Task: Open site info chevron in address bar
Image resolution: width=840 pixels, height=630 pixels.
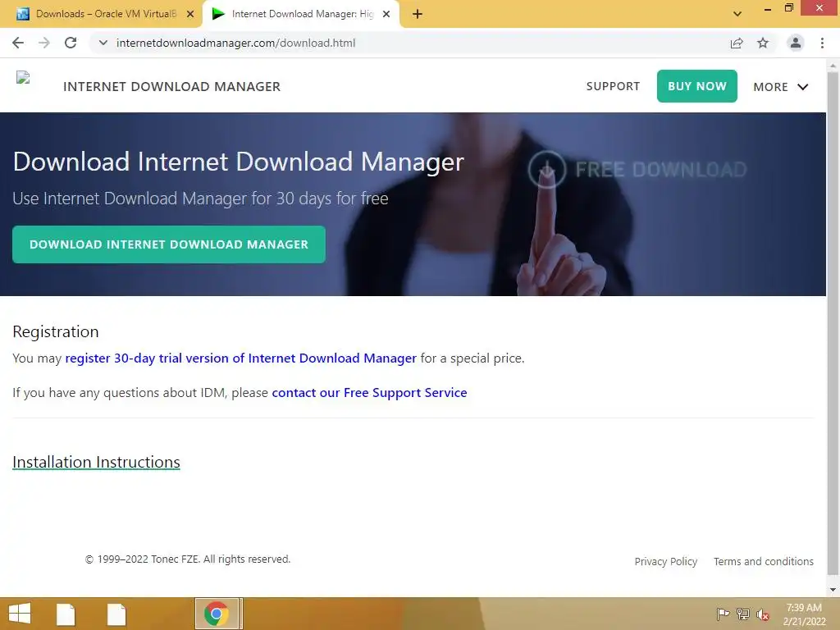Action: click(x=103, y=43)
